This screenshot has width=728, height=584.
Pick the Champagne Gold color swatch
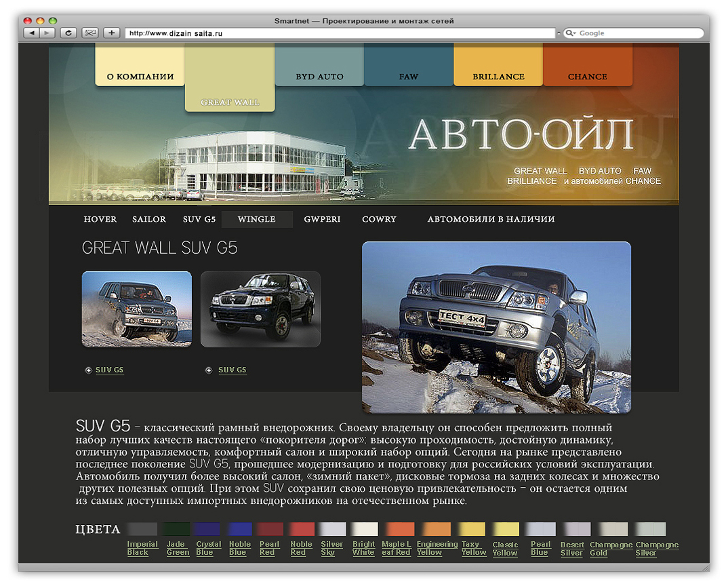pyautogui.click(x=612, y=528)
